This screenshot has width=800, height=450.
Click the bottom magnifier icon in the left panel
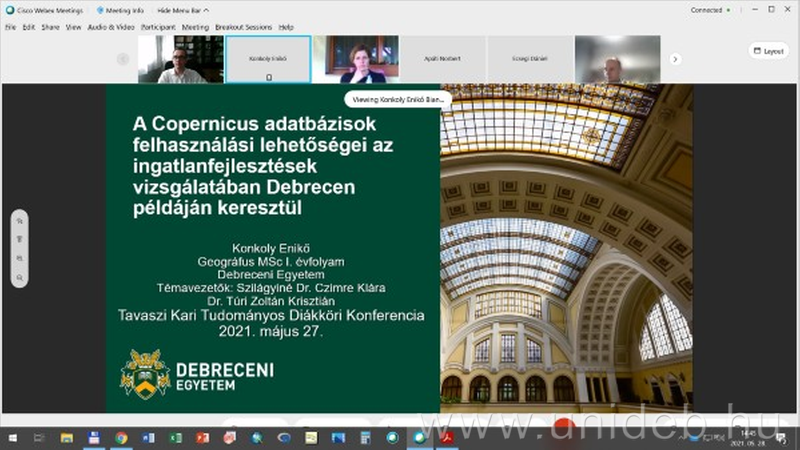(20, 278)
